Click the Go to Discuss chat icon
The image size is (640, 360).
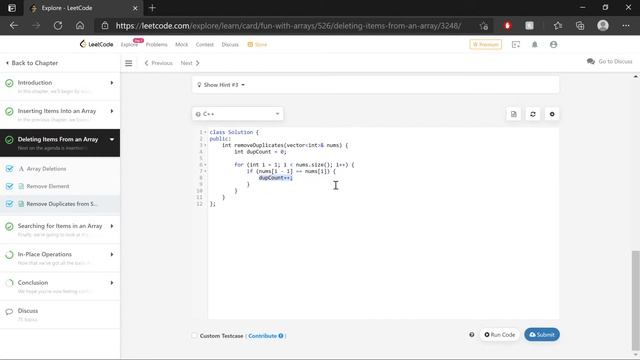(x=591, y=62)
